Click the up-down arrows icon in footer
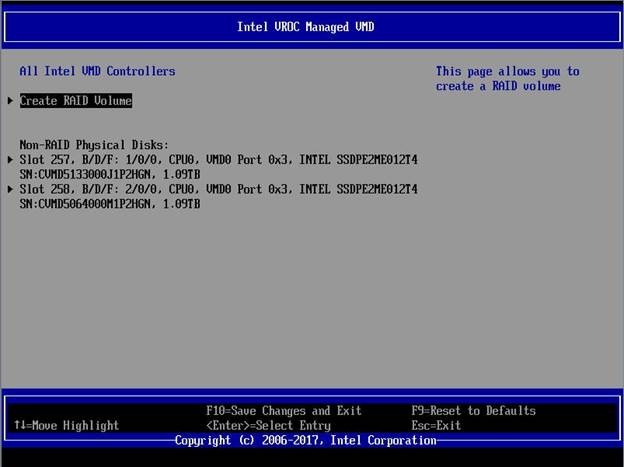Viewport: 624px width, 467px height. (x=19, y=425)
